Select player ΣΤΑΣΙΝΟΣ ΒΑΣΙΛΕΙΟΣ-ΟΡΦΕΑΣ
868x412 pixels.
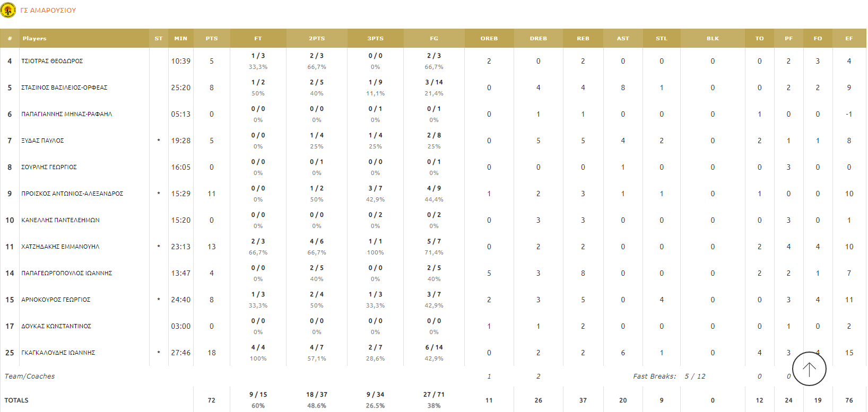click(64, 87)
